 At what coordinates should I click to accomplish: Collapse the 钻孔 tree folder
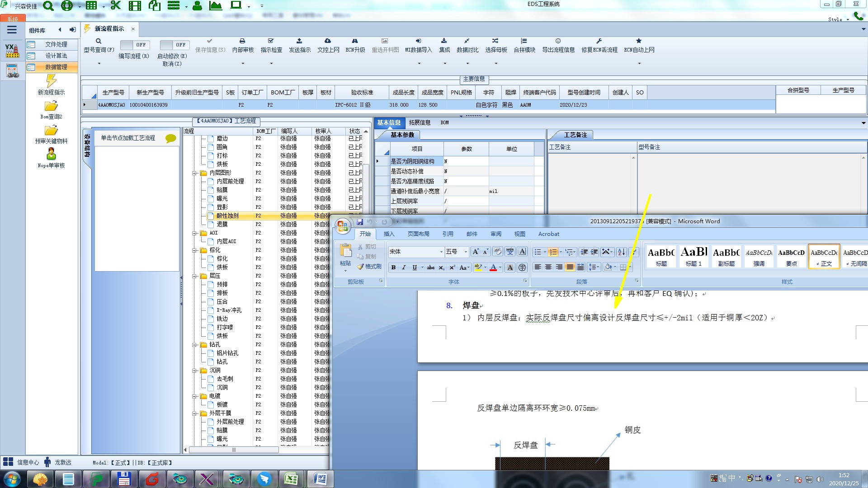(194, 345)
